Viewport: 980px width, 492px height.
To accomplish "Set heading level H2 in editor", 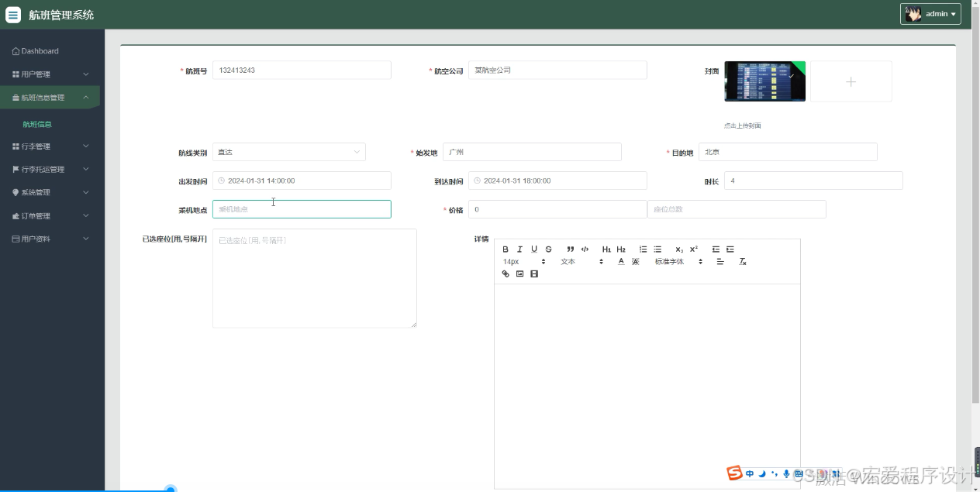I will (621, 249).
